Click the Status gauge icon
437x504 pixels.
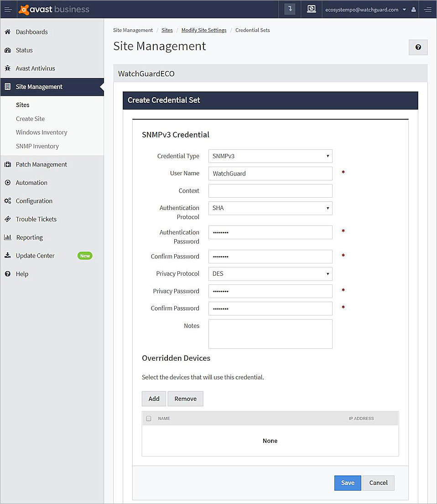coord(8,50)
